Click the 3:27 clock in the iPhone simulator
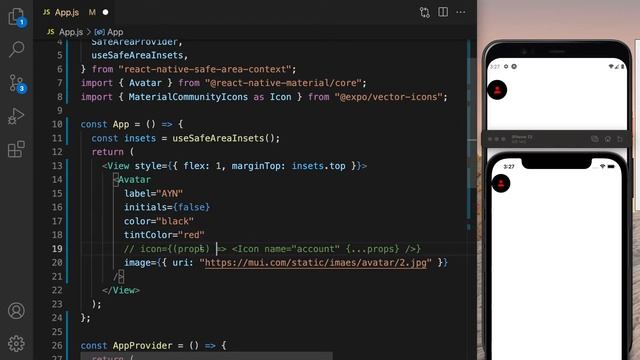The width and height of the screenshot is (640, 360). [x=509, y=167]
